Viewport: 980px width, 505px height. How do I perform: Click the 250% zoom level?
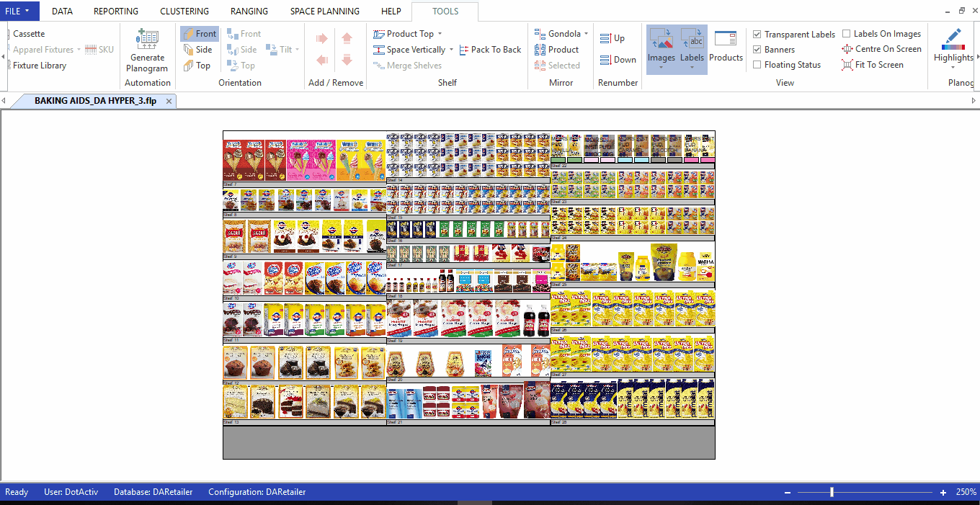(966, 493)
